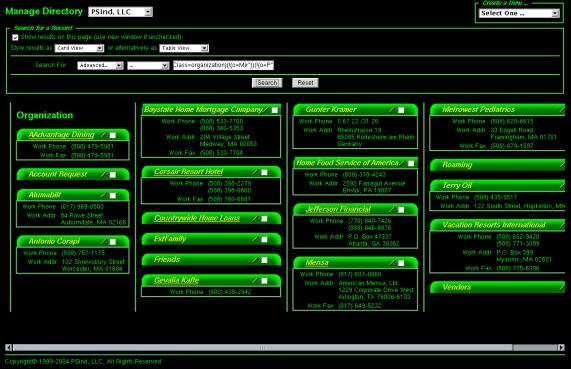Mark the ExtFamily card checkbox
The height and width of the screenshot is (369, 571).
[x=264, y=239]
